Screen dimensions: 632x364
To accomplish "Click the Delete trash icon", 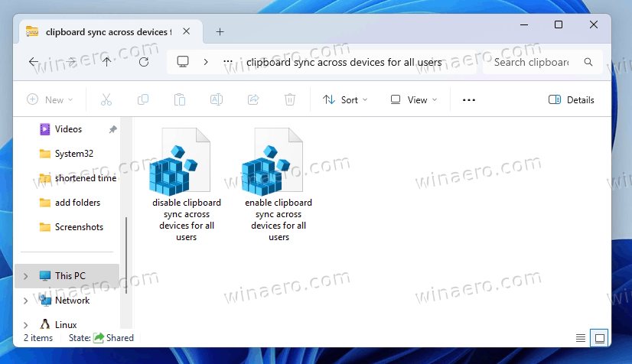I will click(x=290, y=99).
